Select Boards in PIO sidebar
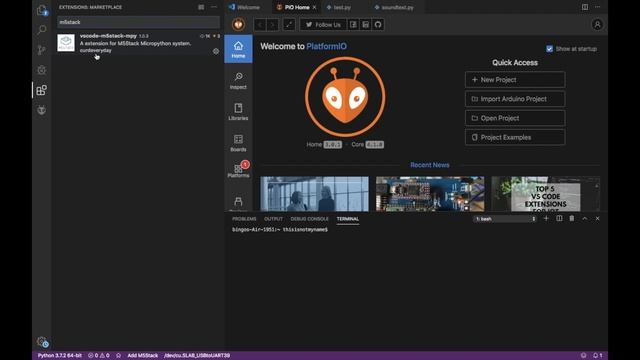 238,142
